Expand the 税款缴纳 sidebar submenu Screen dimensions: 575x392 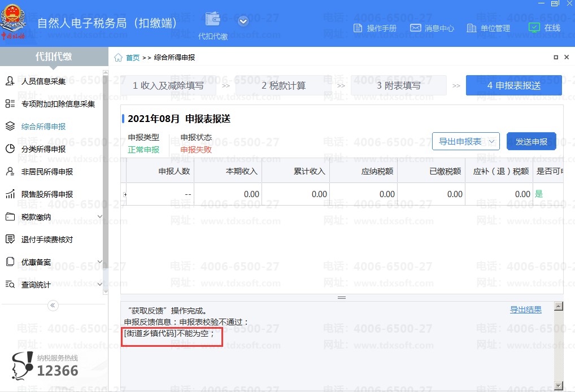click(x=99, y=217)
